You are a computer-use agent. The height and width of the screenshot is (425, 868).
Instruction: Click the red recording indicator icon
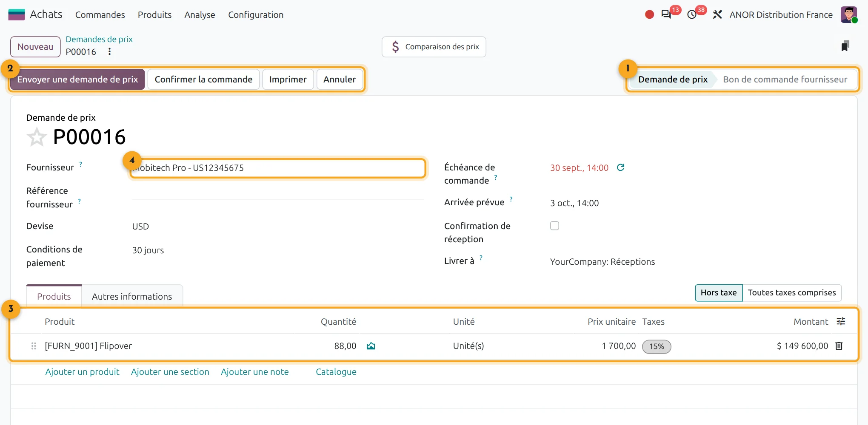tap(649, 14)
